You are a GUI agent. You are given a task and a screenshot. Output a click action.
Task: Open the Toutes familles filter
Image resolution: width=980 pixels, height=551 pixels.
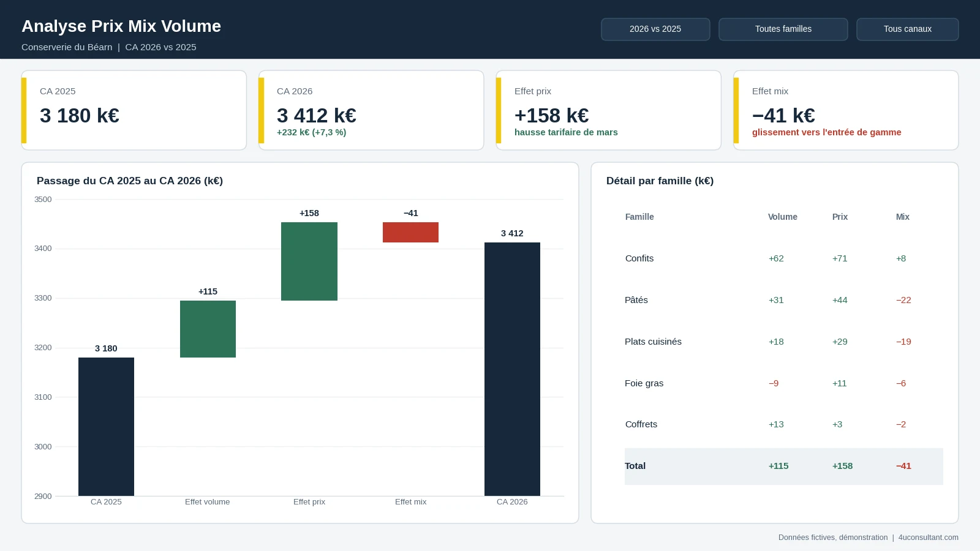pos(783,29)
